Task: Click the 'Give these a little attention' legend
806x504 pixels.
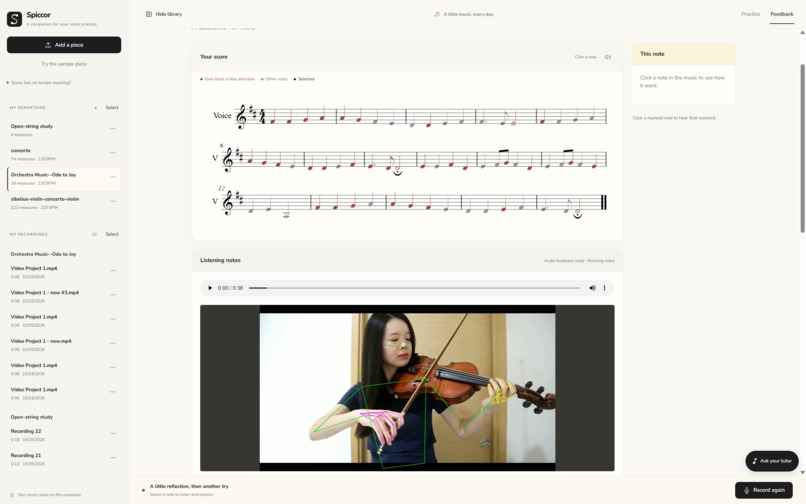Action: pyautogui.click(x=228, y=79)
